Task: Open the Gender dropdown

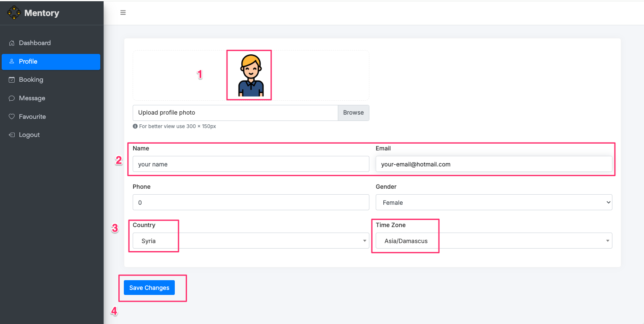Action: pos(494,202)
